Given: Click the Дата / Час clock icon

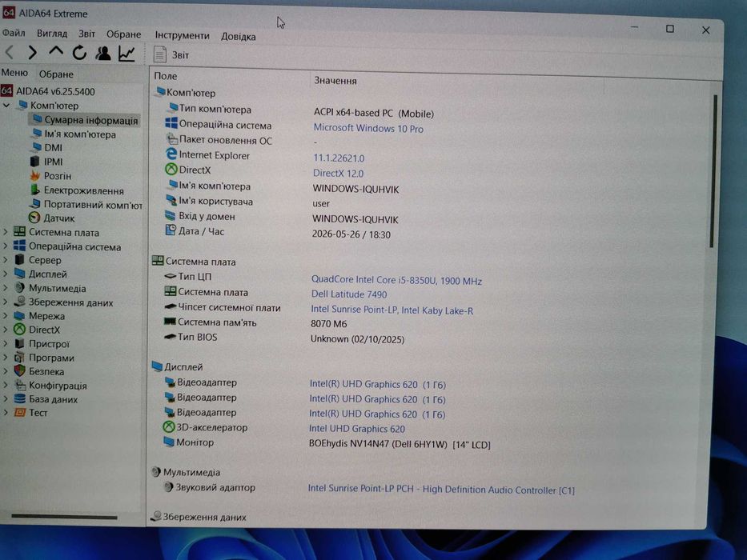Looking at the screenshot, I should point(170,230).
